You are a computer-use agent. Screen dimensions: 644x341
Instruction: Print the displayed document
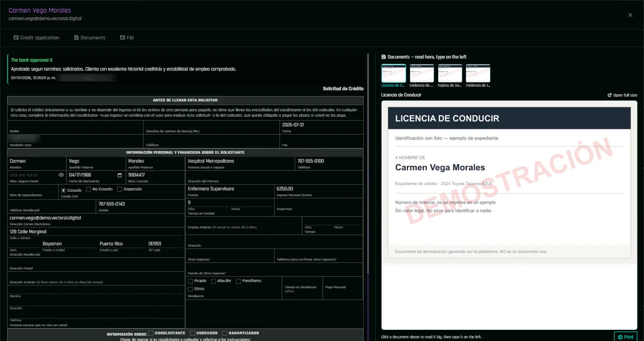(625, 337)
